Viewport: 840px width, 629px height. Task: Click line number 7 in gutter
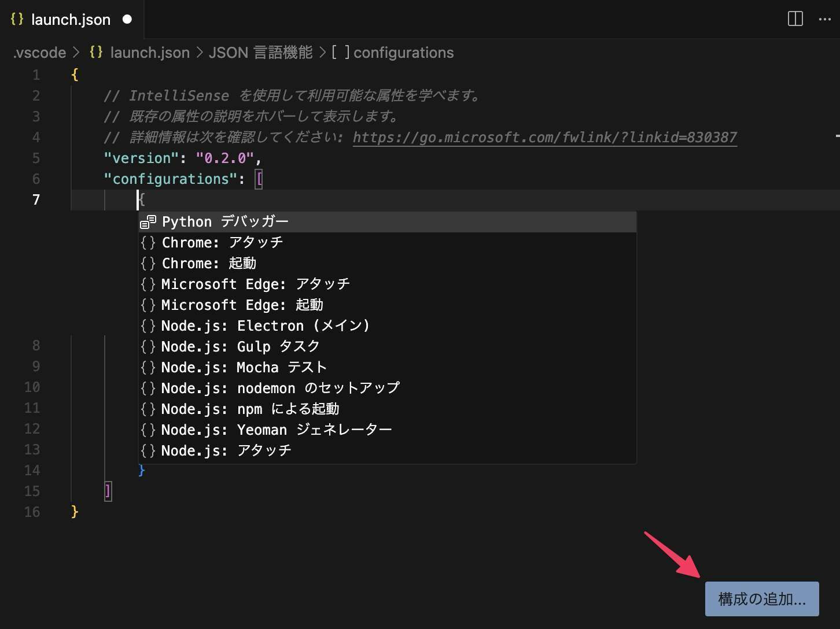pyautogui.click(x=36, y=200)
